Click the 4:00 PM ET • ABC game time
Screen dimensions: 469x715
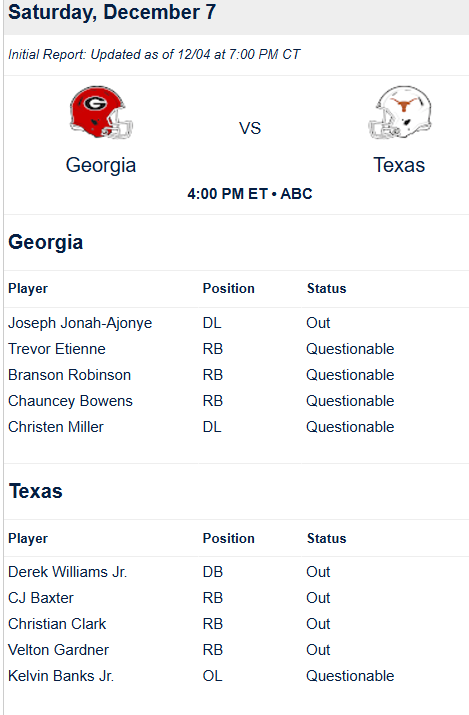pos(250,194)
